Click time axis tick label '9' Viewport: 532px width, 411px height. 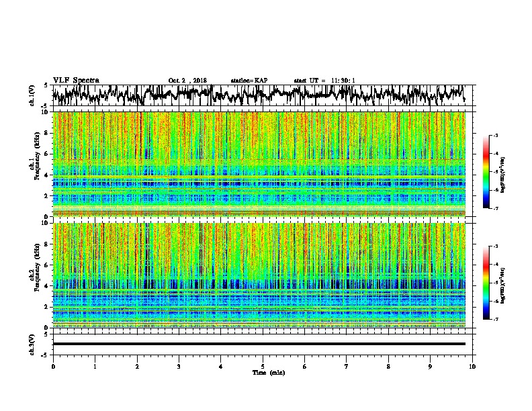pos(430,367)
